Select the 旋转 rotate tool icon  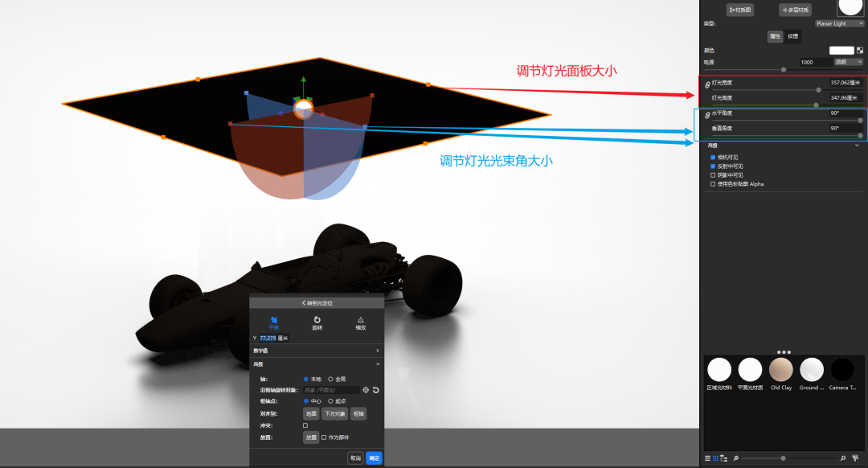coord(317,319)
